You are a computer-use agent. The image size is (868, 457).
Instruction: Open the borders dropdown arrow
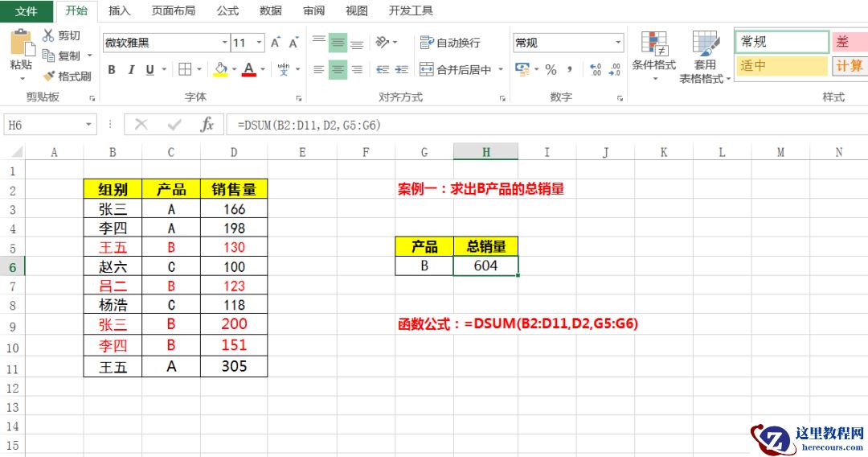click(x=199, y=70)
